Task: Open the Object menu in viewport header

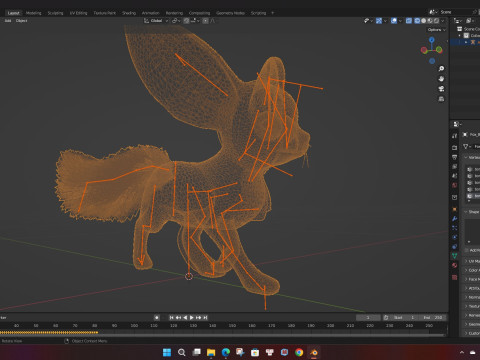Action: [21, 21]
